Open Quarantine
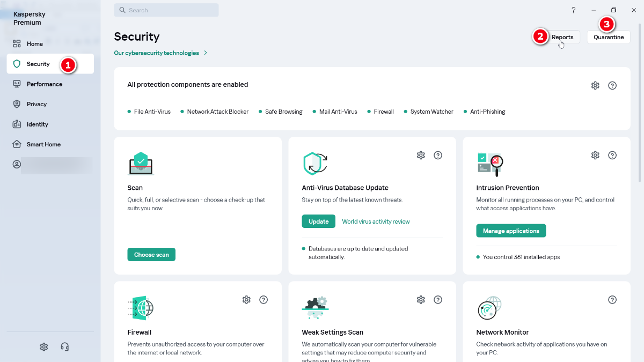Screen dimensions: 644x362 [609, 37]
